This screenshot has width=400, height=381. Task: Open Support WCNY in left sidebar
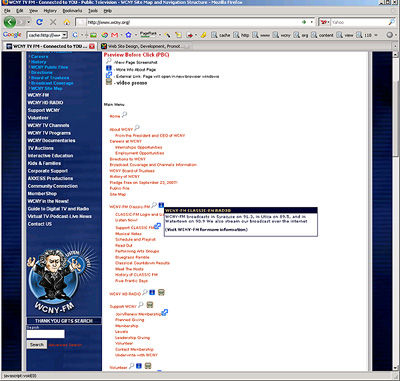tap(44, 110)
